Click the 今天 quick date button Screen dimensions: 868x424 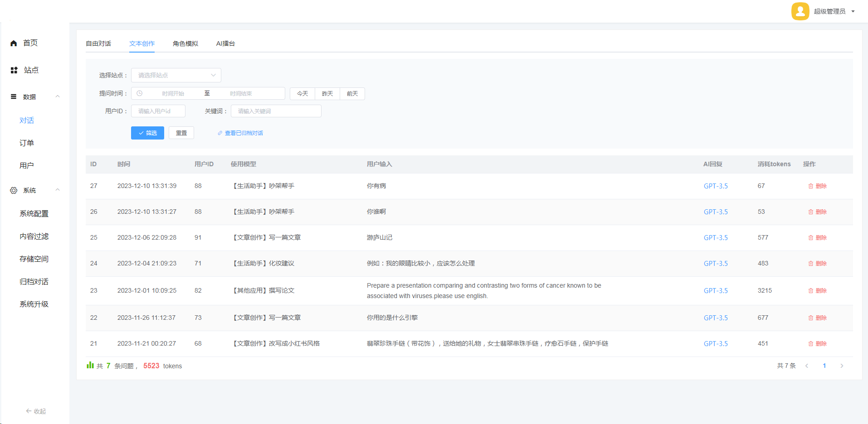tap(302, 94)
